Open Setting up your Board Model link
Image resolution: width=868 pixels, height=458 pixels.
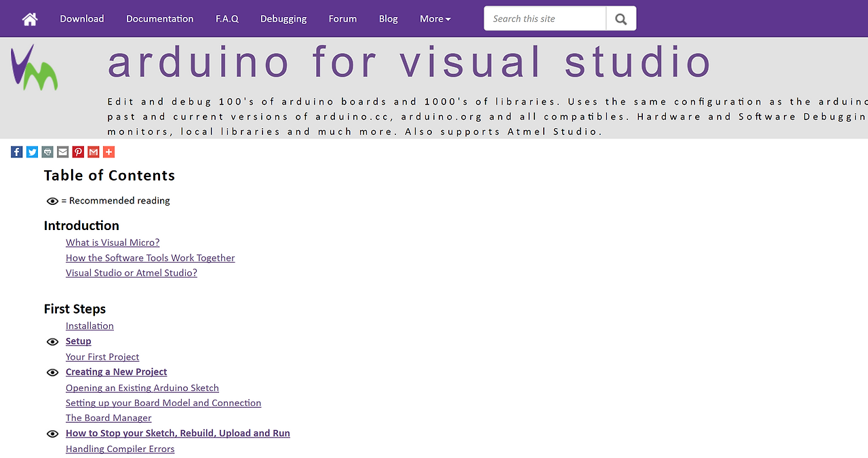[163, 403]
